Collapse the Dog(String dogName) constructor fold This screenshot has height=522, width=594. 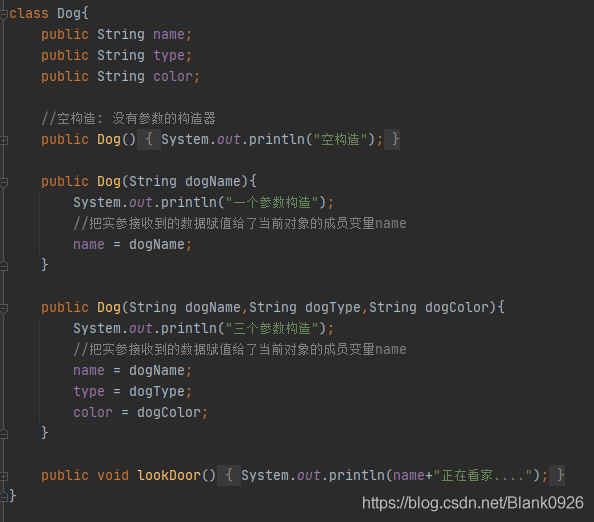click(4, 183)
